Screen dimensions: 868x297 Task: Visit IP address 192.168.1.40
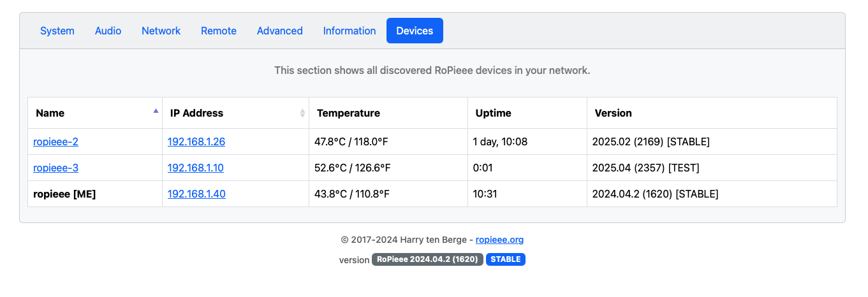point(196,194)
